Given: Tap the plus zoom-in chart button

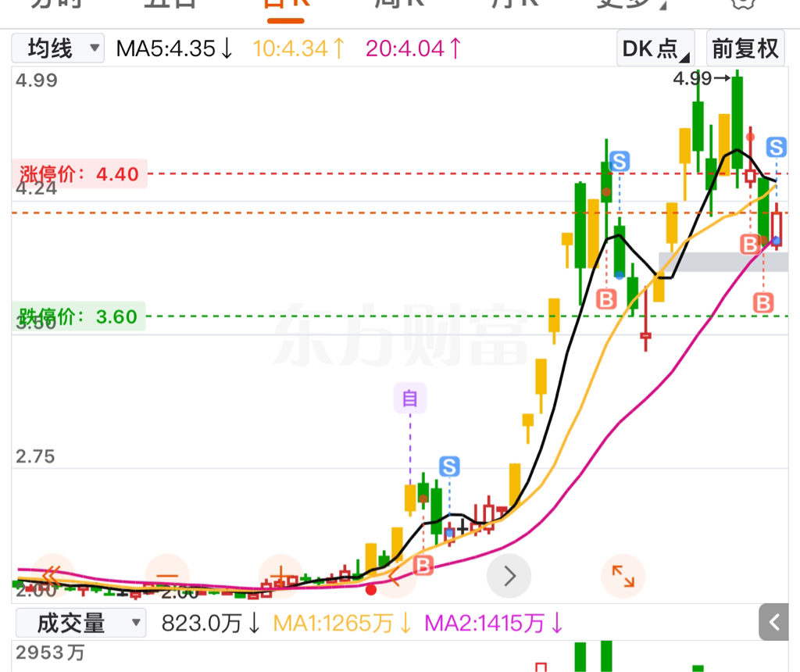Looking at the screenshot, I should pyautogui.click(x=280, y=576).
